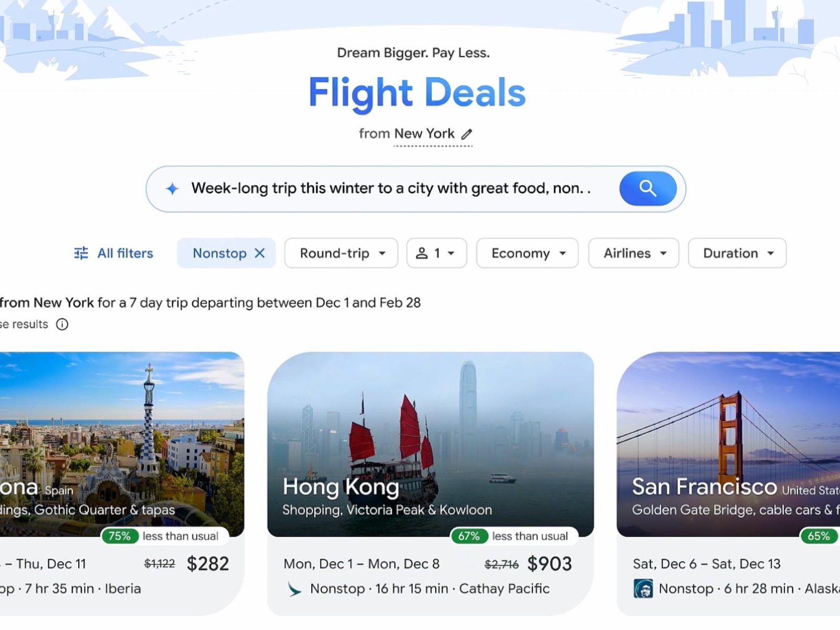
Task: Click the info icon next to results
Action: tap(62, 324)
